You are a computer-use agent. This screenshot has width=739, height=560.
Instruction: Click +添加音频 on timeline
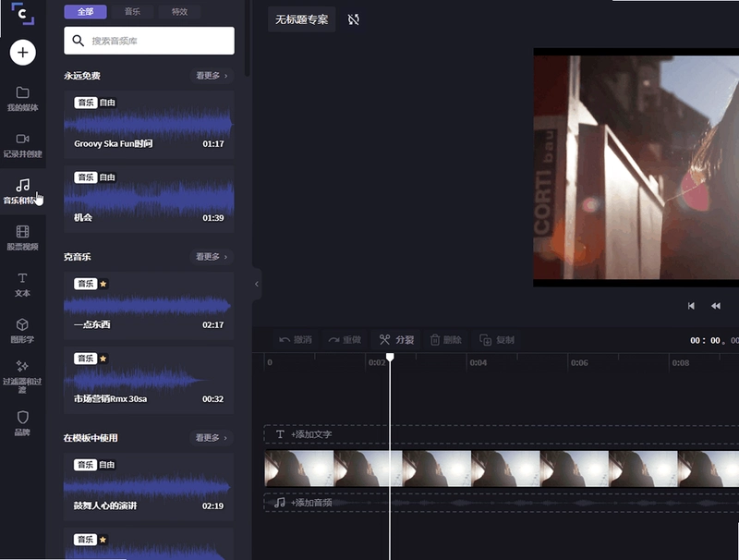click(x=311, y=503)
